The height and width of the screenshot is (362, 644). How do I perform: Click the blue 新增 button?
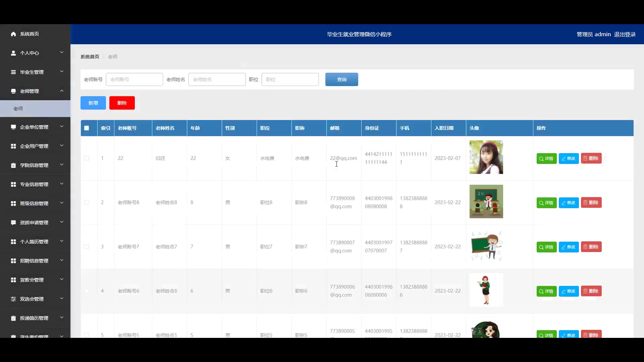[93, 103]
